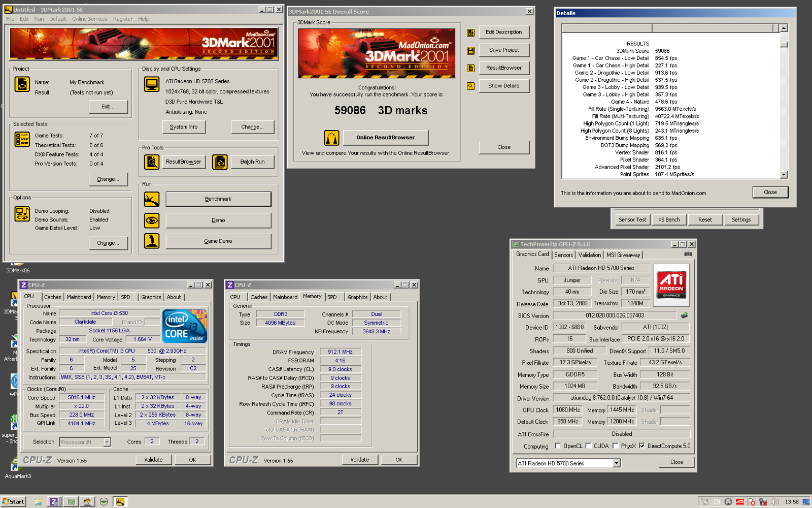Click the Online ResultBrowser button

385,138
